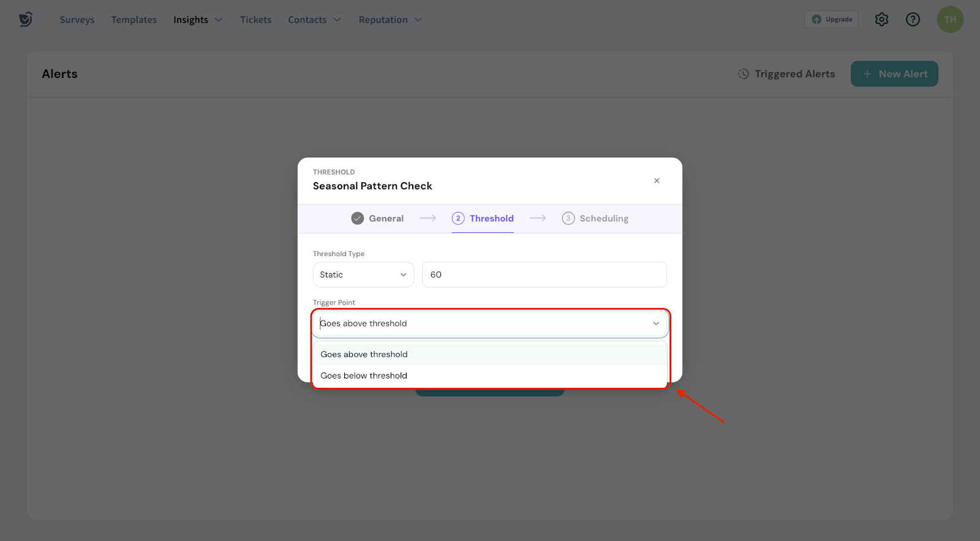Click the General step checkmark icon

pyautogui.click(x=358, y=219)
